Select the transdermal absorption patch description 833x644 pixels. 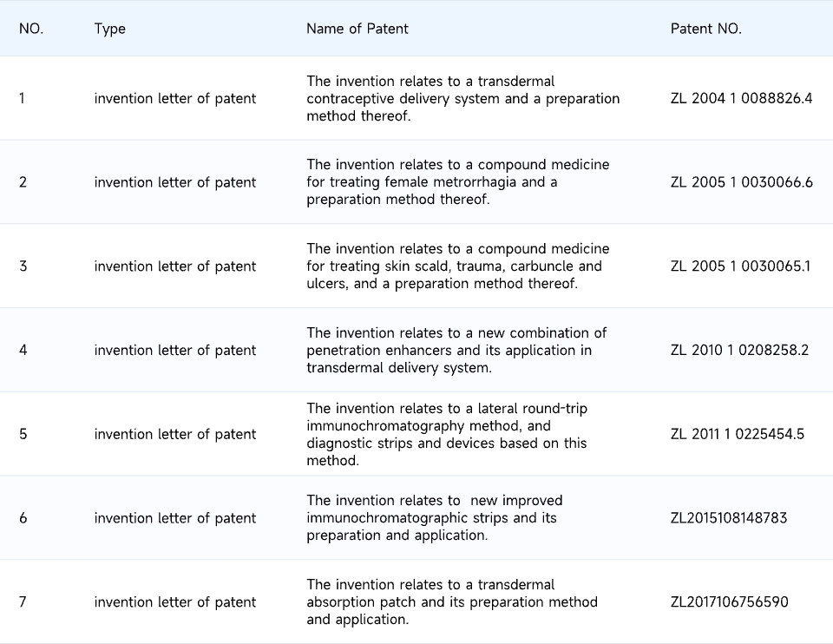tap(451, 601)
